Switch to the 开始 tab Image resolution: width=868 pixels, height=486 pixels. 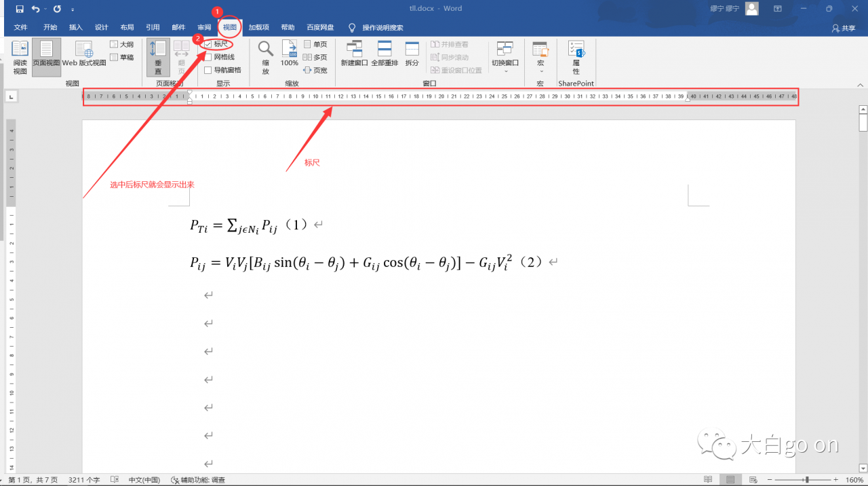point(50,28)
